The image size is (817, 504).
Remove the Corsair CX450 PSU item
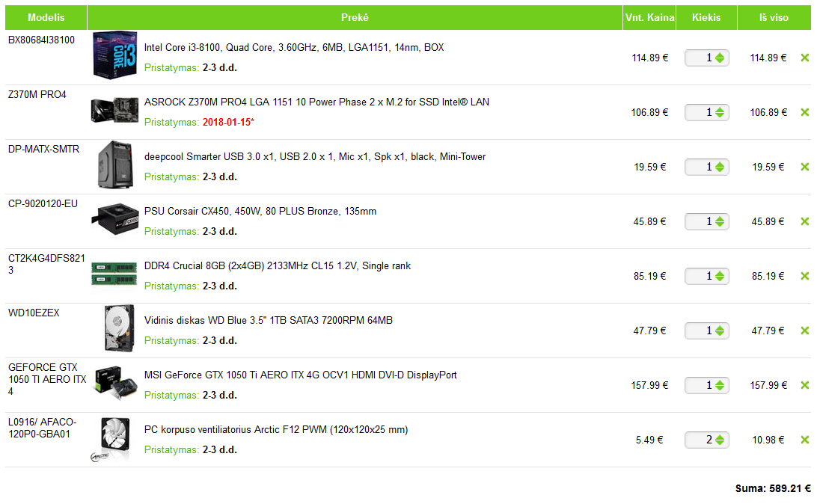click(805, 222)
